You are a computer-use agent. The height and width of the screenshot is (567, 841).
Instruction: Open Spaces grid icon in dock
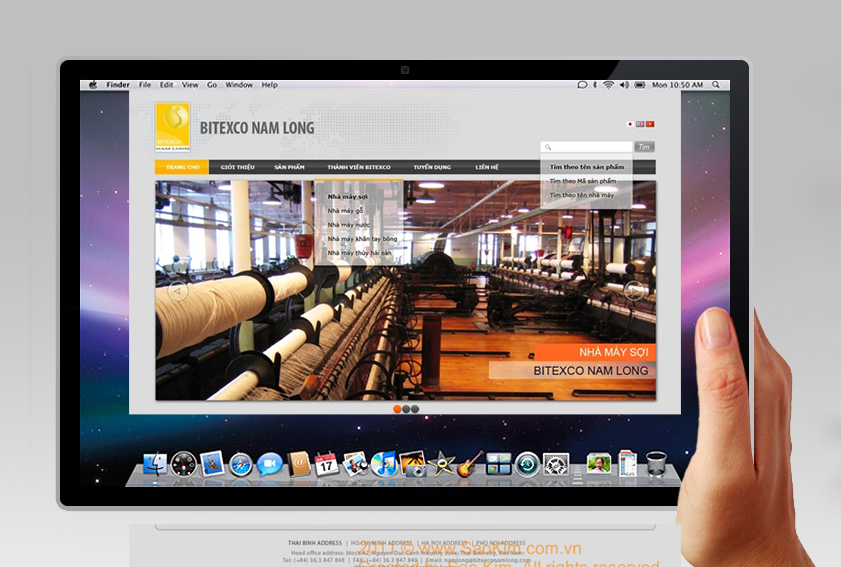pyautogui.click(x=498, y=465)
